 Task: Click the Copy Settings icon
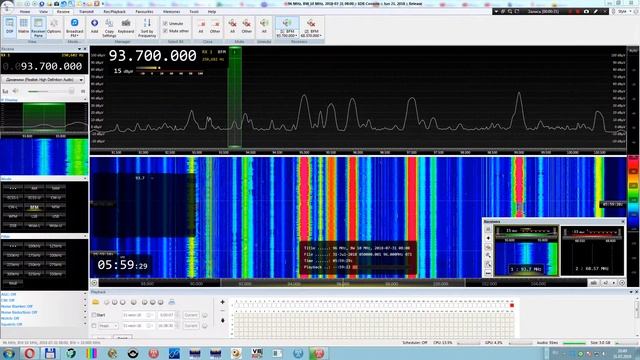point(109,27)
